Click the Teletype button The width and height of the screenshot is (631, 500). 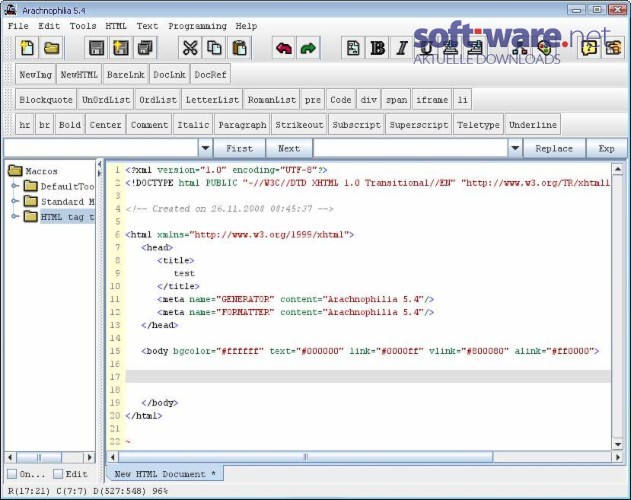[x=478, y=124]
